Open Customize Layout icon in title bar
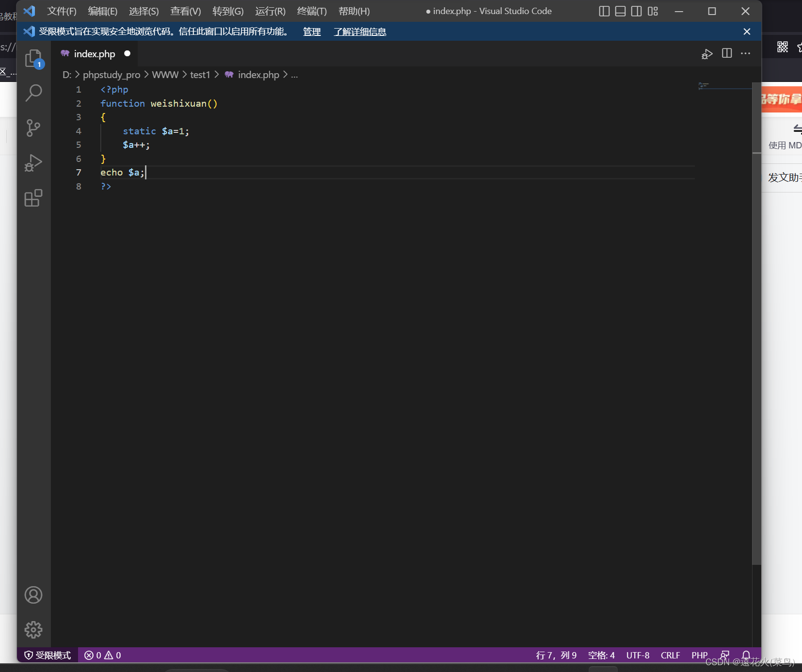This screenshot has height=672, width=802. [x=653, y=11]
